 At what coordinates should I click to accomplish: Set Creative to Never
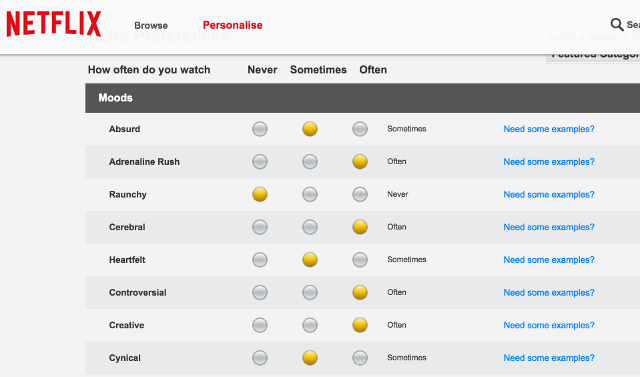tap(260, 325)
